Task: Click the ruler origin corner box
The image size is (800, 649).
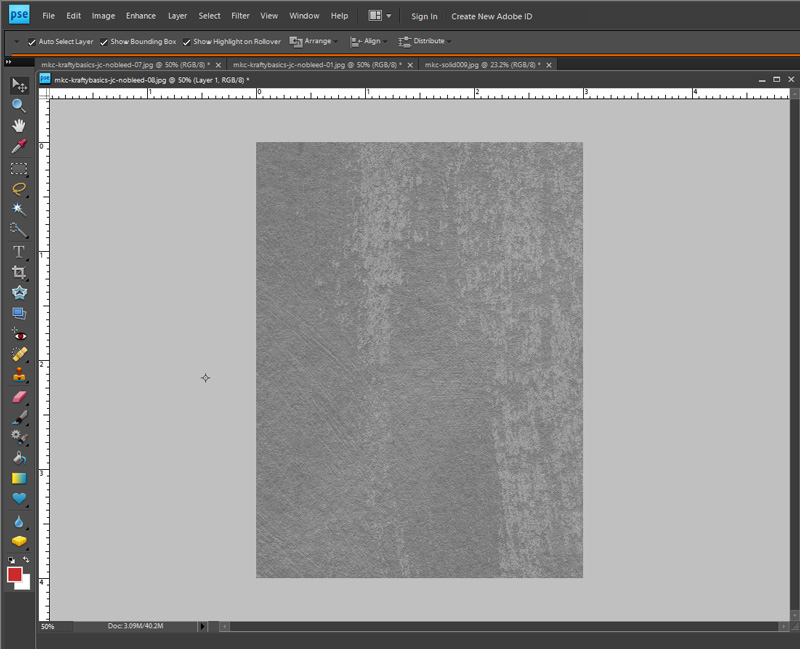Action: pos(44,93)
